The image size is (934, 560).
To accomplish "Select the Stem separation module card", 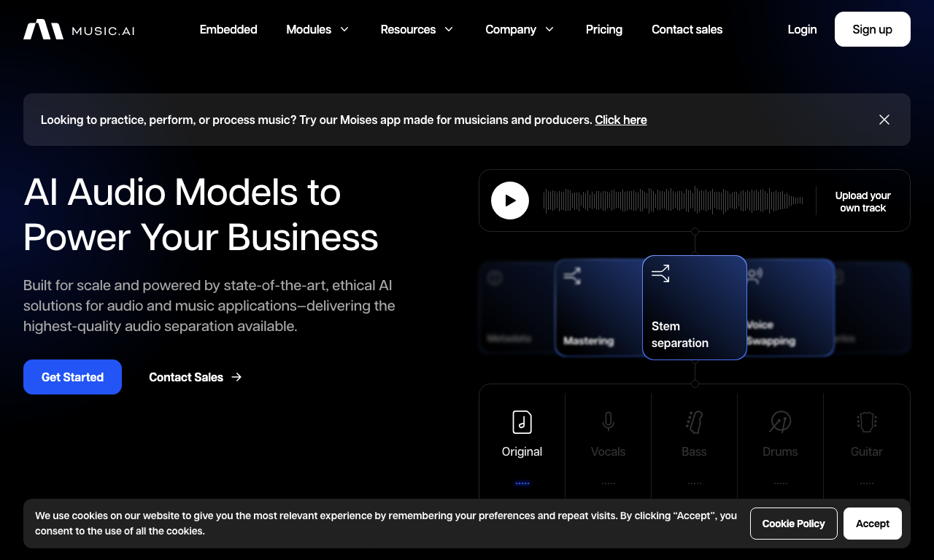I will (695, 308).
